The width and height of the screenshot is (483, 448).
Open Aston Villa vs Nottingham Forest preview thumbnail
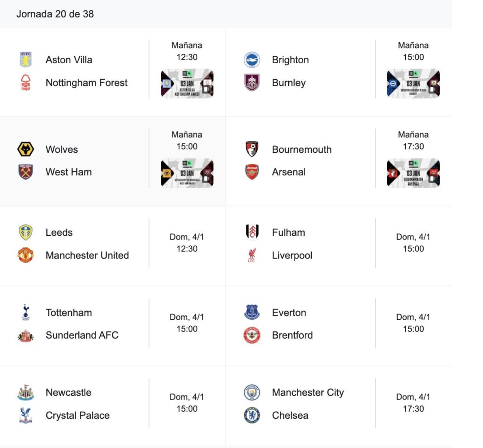click(187, 83)
